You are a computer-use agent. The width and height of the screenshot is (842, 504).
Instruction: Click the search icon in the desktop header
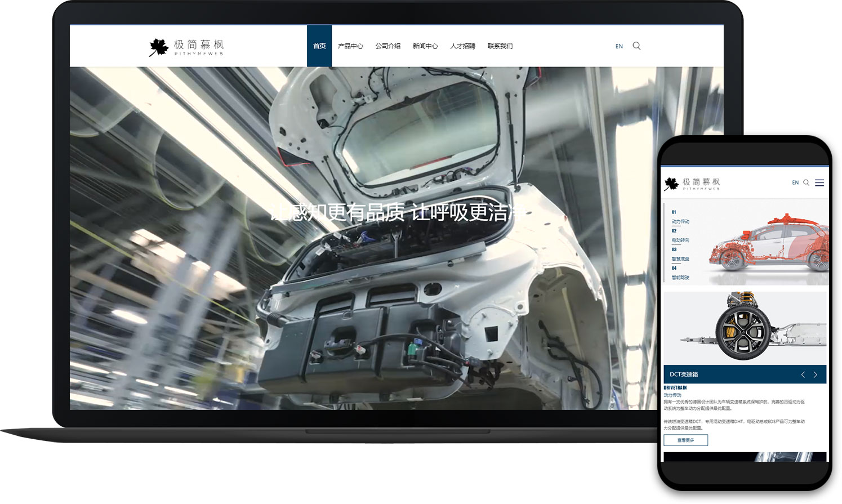(x=636, y=46)
